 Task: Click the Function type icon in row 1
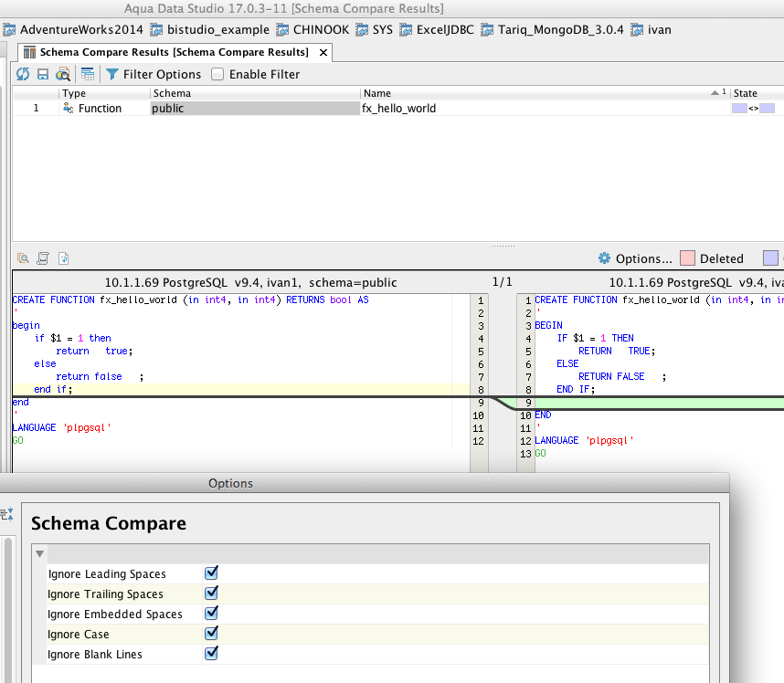pos(68,108)
